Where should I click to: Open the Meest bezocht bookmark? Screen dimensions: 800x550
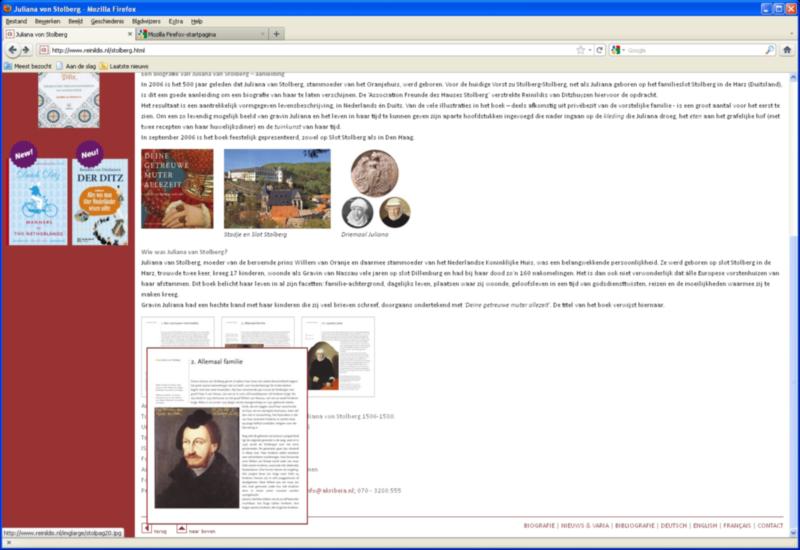click(x=28, y=66)
